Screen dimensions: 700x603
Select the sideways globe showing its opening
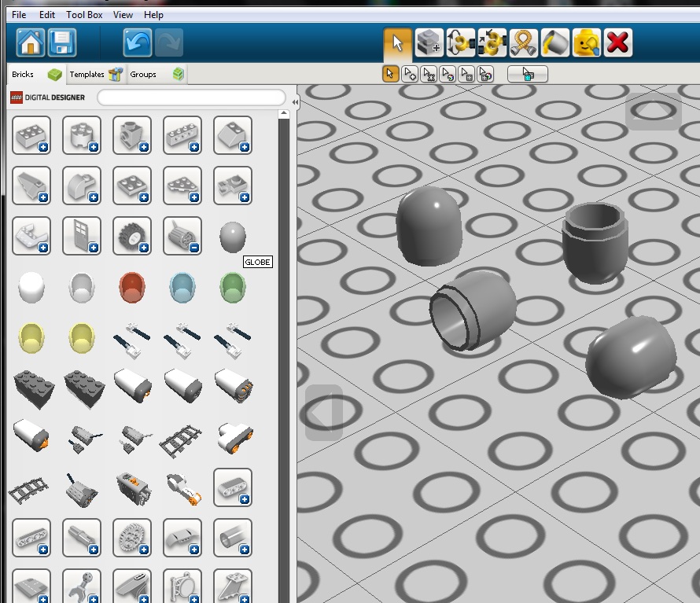(x=473, y=311)
